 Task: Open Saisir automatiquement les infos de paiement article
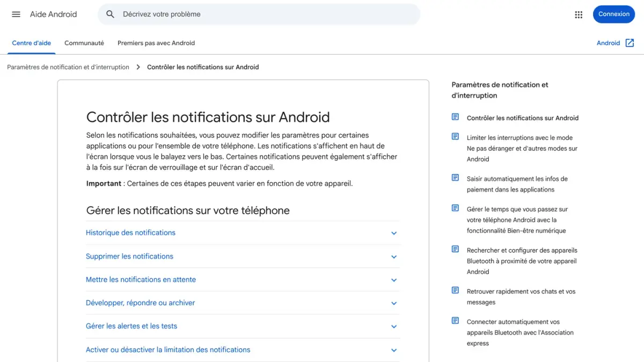click(517, 184)
